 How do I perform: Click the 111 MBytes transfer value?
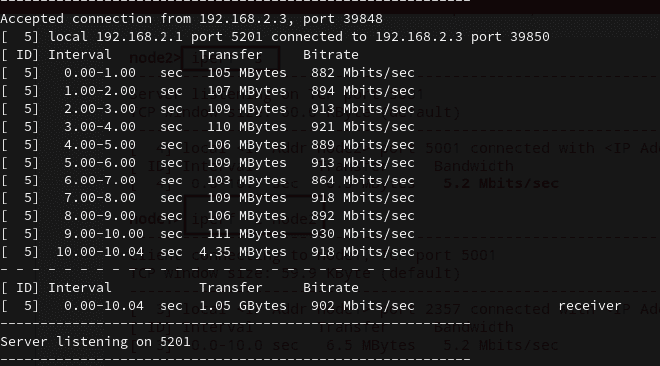pyautogui.click(x=247, y=234)
